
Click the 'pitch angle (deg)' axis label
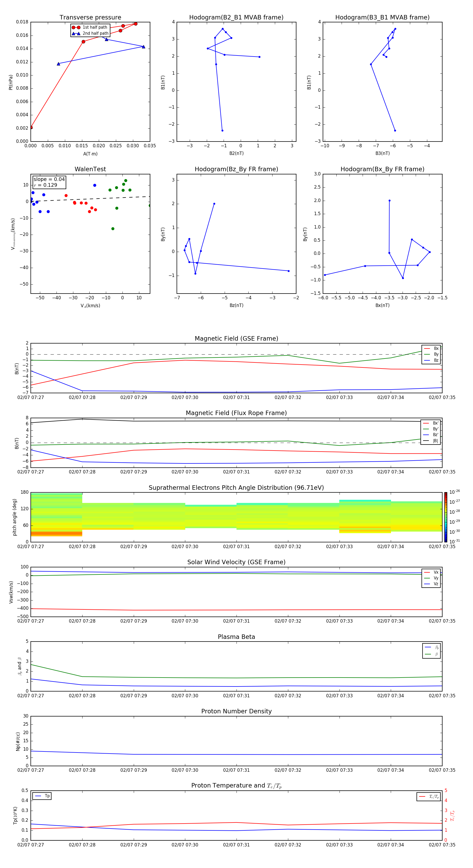[14, 517]
